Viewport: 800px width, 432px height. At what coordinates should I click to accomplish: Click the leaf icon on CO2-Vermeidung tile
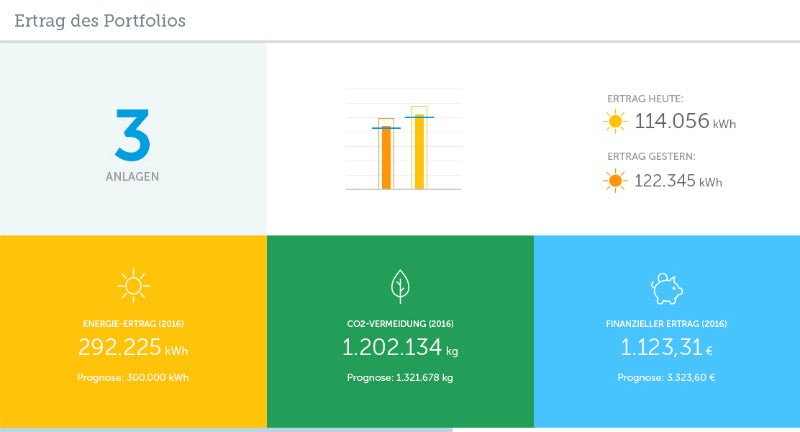tap(400, 287)
